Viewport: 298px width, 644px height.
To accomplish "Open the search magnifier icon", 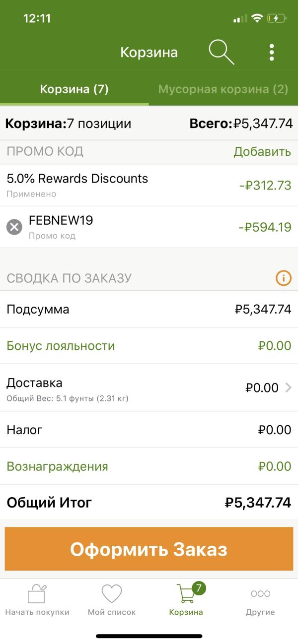I will [222, 52].
